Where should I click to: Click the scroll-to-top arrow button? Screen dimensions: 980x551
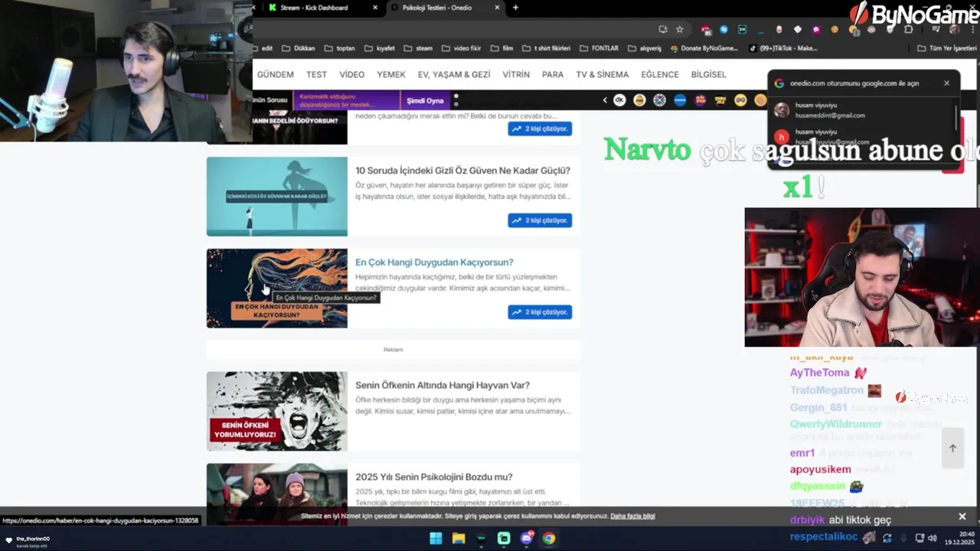[952, 448]
